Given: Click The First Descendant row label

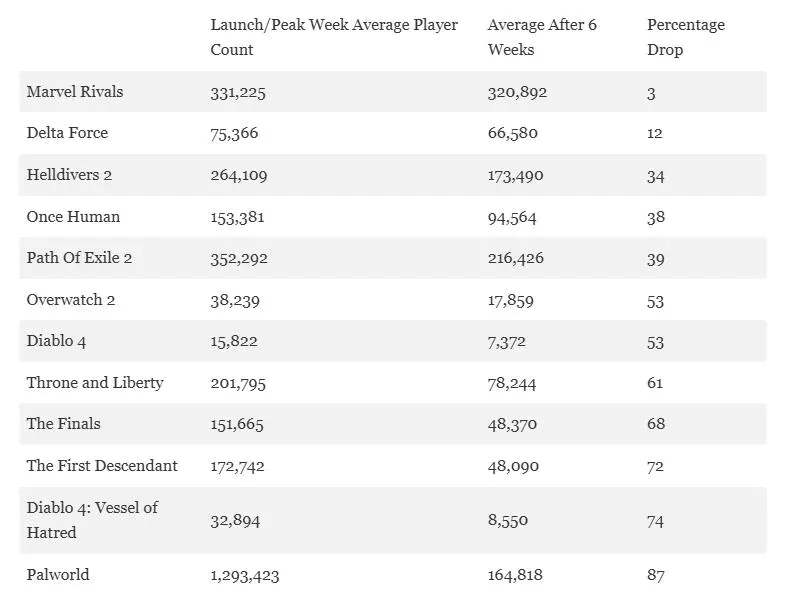Looking at the screenshot, I should 102,466.
